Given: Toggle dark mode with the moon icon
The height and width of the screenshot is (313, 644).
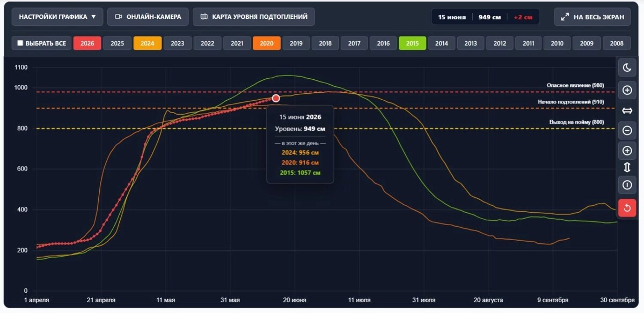Looking at the screenshot, I should [x=627, y=68].
